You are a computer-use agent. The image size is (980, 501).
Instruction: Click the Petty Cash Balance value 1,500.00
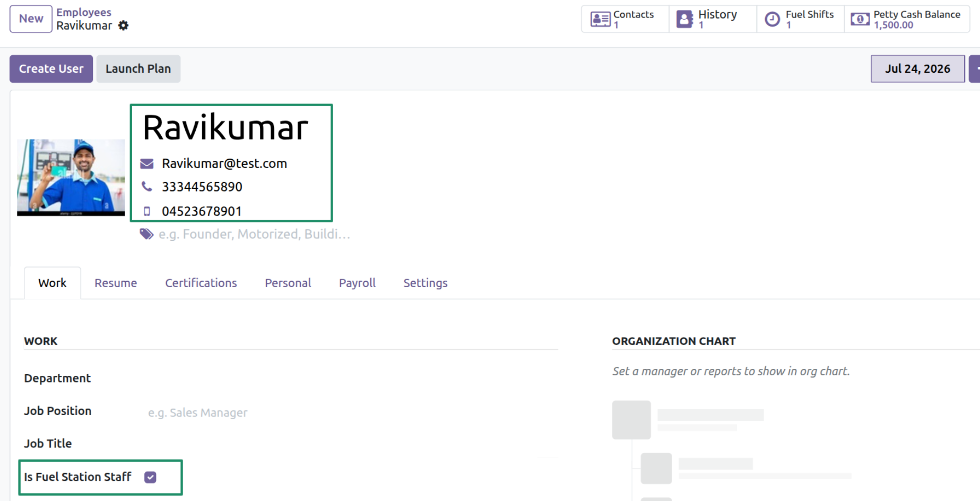(x=893, y=25)
